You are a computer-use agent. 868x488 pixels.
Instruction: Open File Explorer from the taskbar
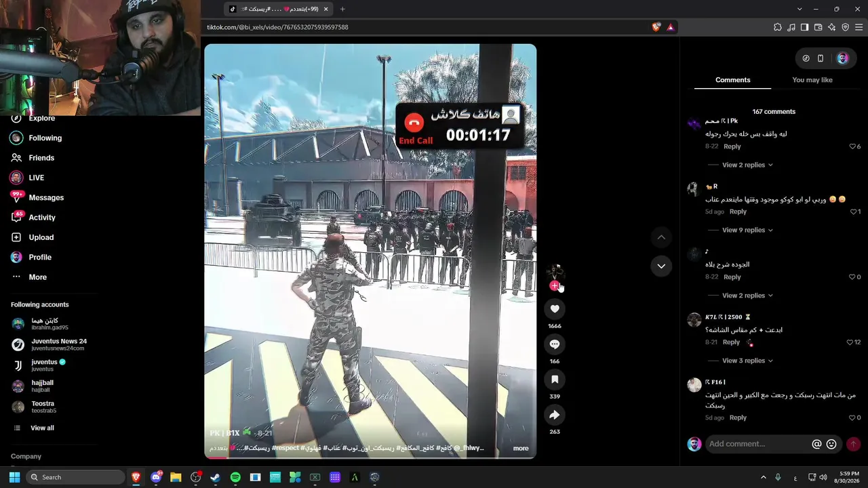click(176, 477)
